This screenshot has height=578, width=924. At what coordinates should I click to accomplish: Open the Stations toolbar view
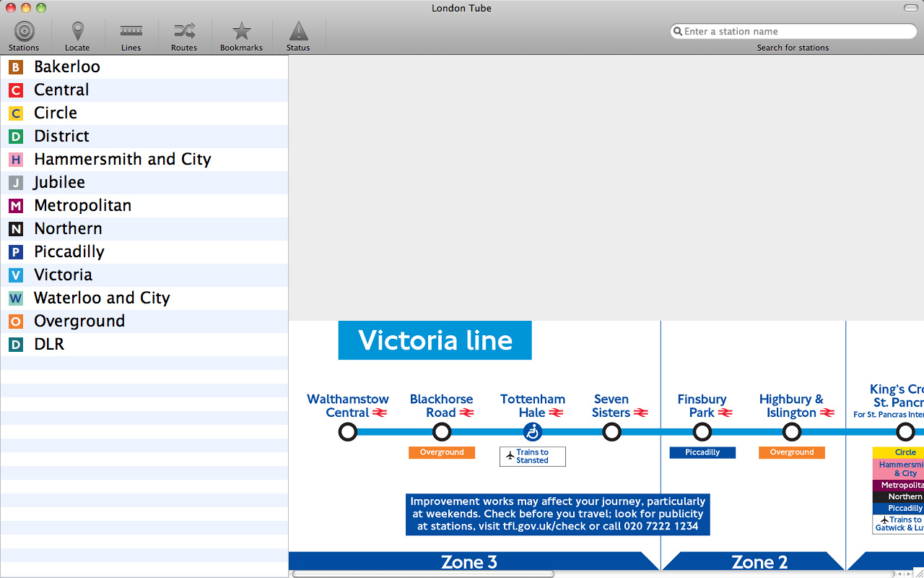tap(24, 36)
